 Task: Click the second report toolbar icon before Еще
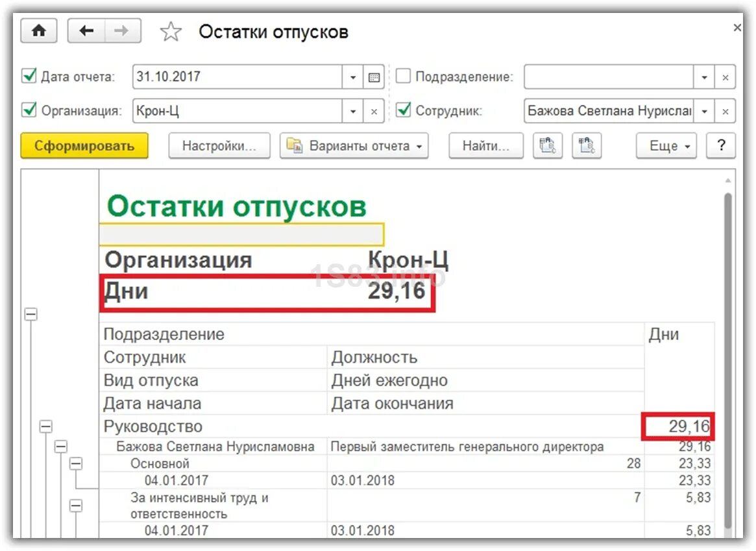pyautogui.click(x=586, y=145)
